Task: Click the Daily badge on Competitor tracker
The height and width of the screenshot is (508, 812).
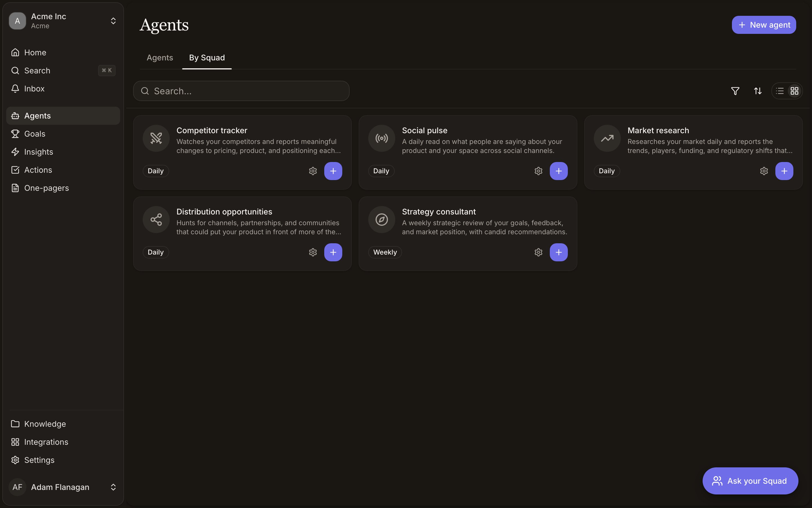Action: coord(156,171)
